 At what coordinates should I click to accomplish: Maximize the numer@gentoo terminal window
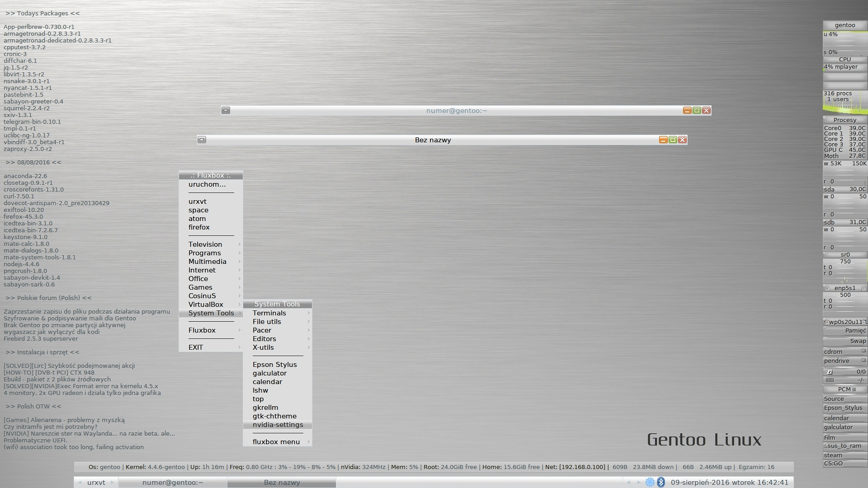697,110
